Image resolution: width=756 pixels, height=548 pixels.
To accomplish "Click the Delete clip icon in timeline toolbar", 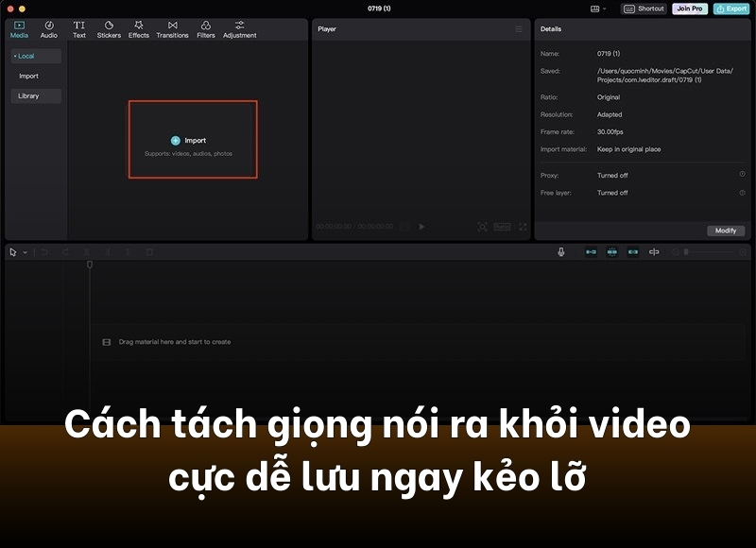I will pos(149,252).
